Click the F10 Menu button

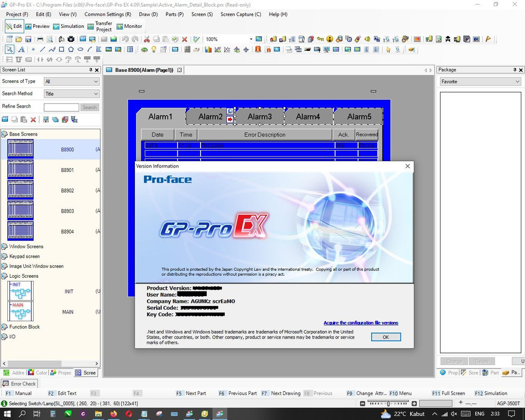401,393
